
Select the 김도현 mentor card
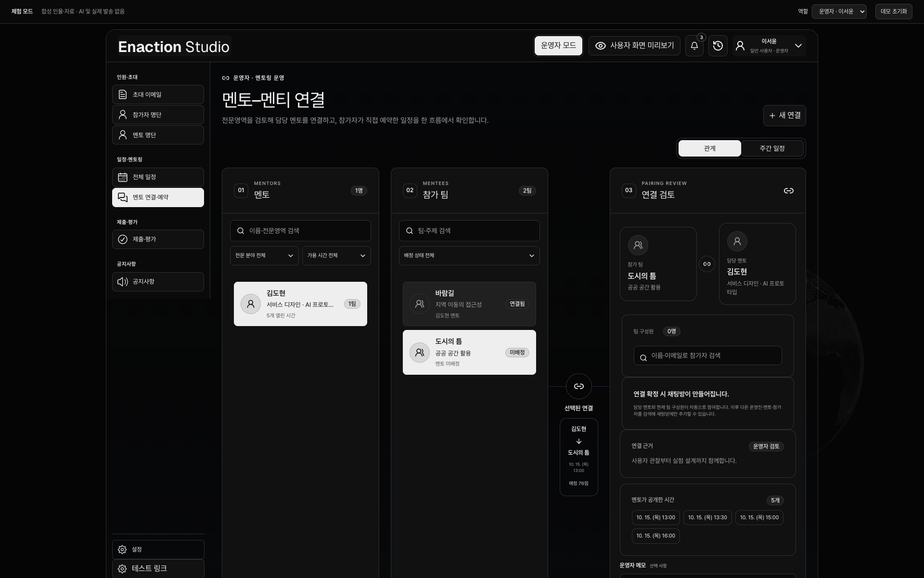click(300, 304)
